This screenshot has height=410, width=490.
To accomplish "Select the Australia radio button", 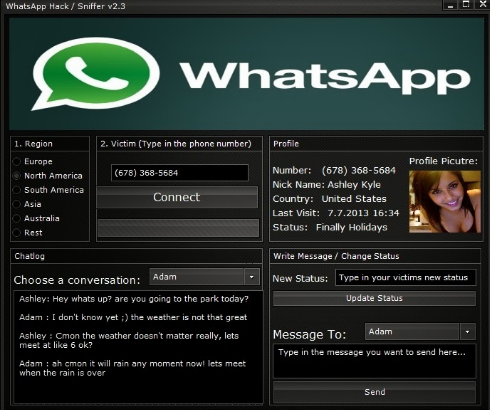I will 17,218.
